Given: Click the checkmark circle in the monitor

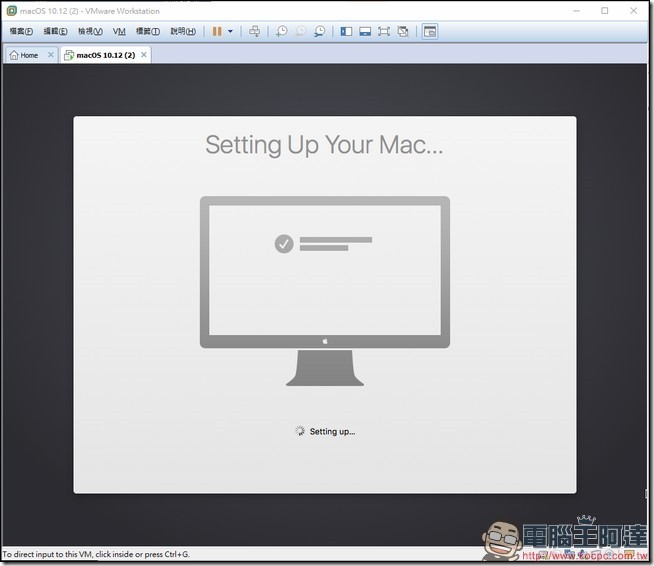Looking at the screenshot, I should pos(284,244).
